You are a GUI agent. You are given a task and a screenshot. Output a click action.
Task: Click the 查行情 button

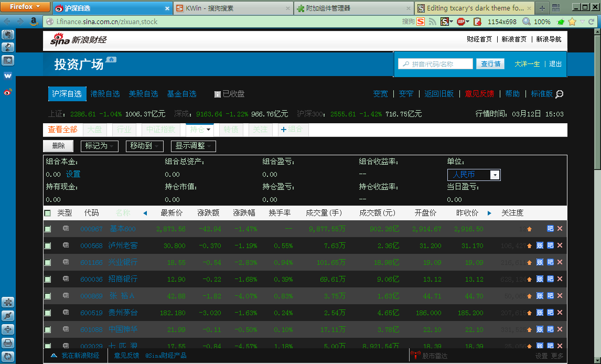click(x=490, y=63)
